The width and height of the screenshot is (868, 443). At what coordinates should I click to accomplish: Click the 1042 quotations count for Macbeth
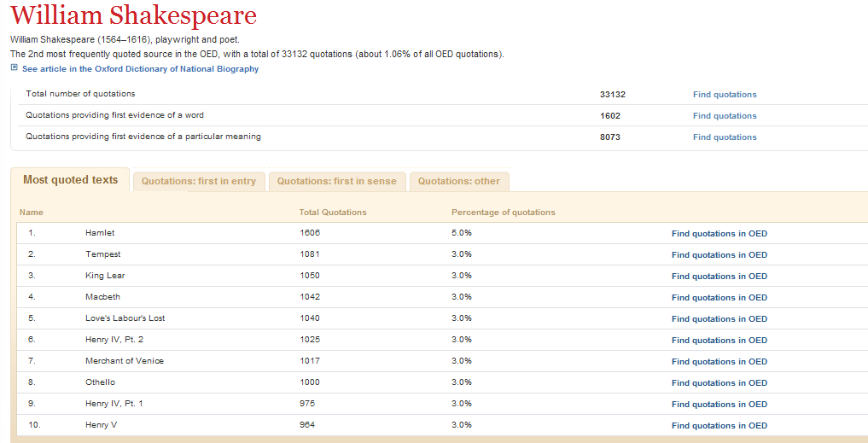click(310, 297)
